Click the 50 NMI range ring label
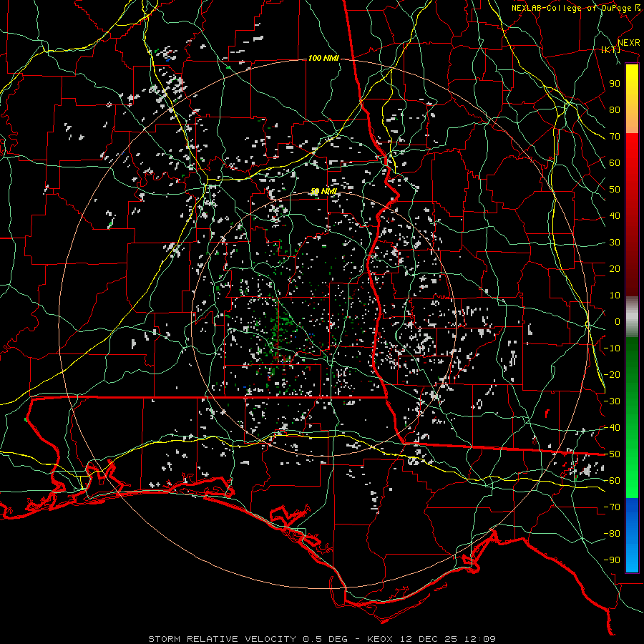This screenshot has height=644, width=644. coord(324,191)
